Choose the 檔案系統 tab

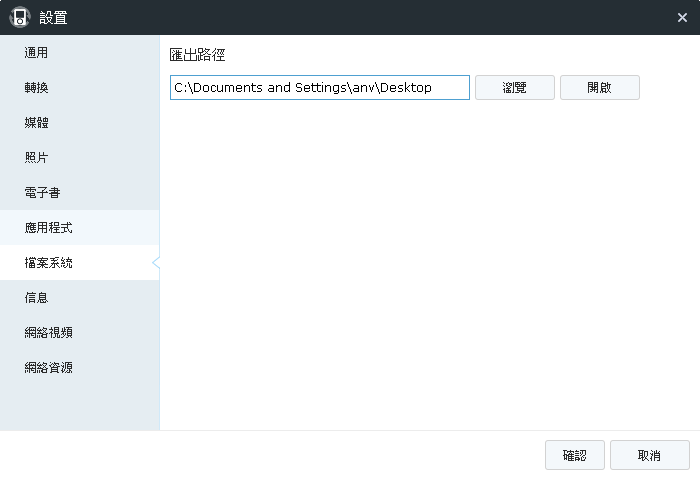pos(79,263)
